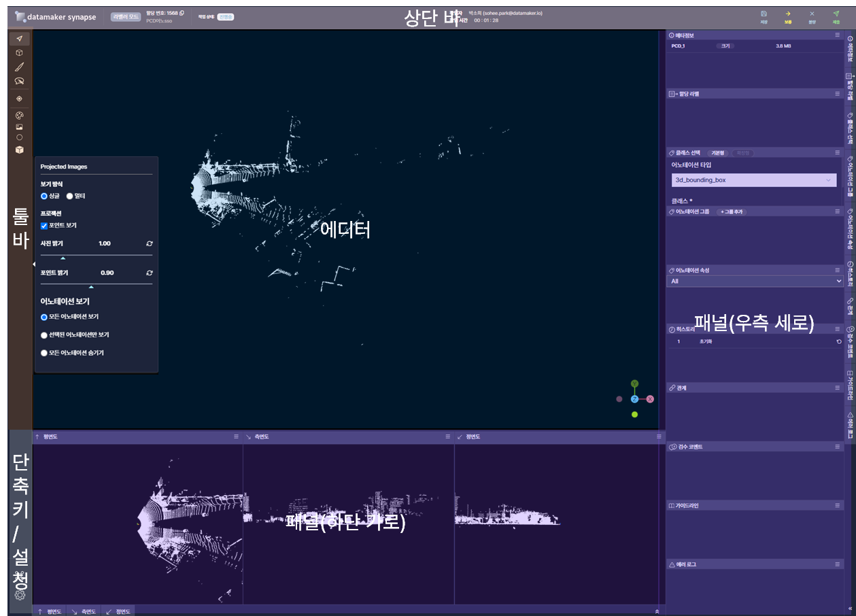
Task: Open the 메타정보 panel hamburger menu
Action: pos(838,35)
